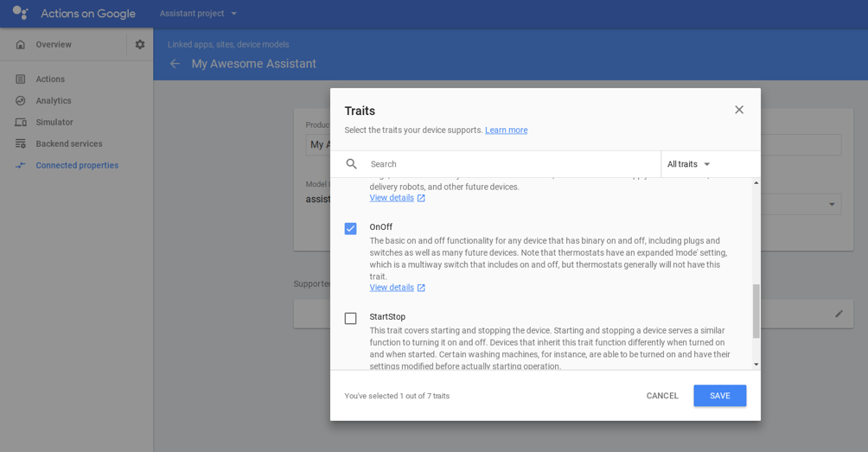Open the All traits filter dropdown
The height and width of the screenshot is (452, 868).
689,164
